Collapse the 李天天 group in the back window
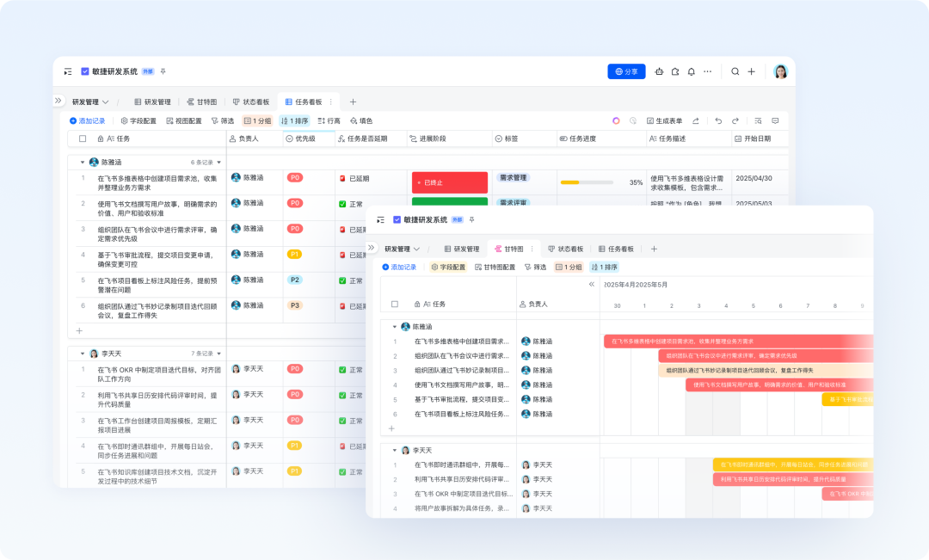The image size is (929, 560). [x=83, y=354]
